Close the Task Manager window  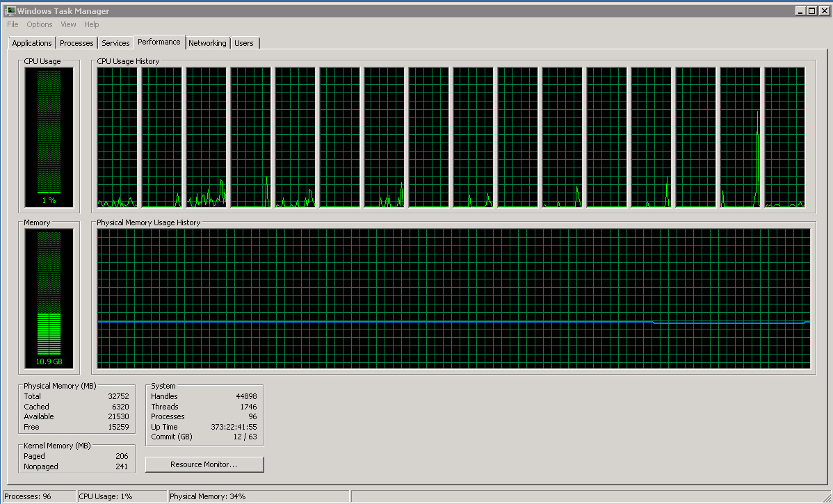pos(824,10)
